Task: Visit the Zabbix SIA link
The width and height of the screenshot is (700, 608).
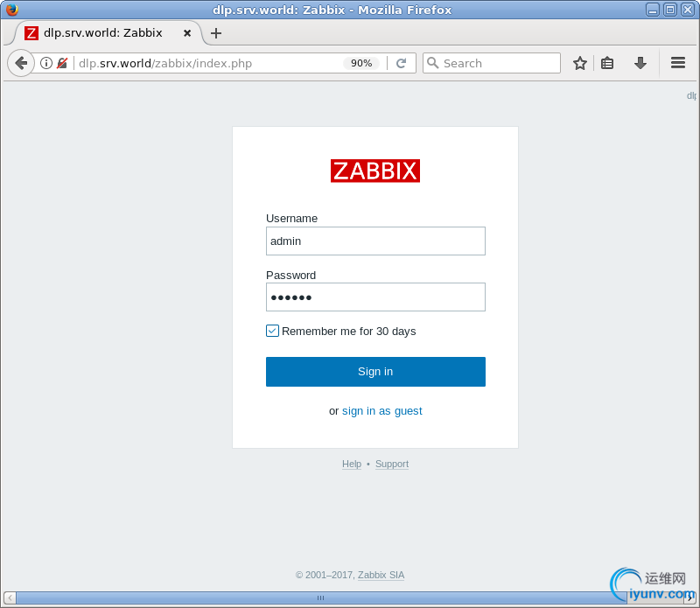Action: [381, 575]
